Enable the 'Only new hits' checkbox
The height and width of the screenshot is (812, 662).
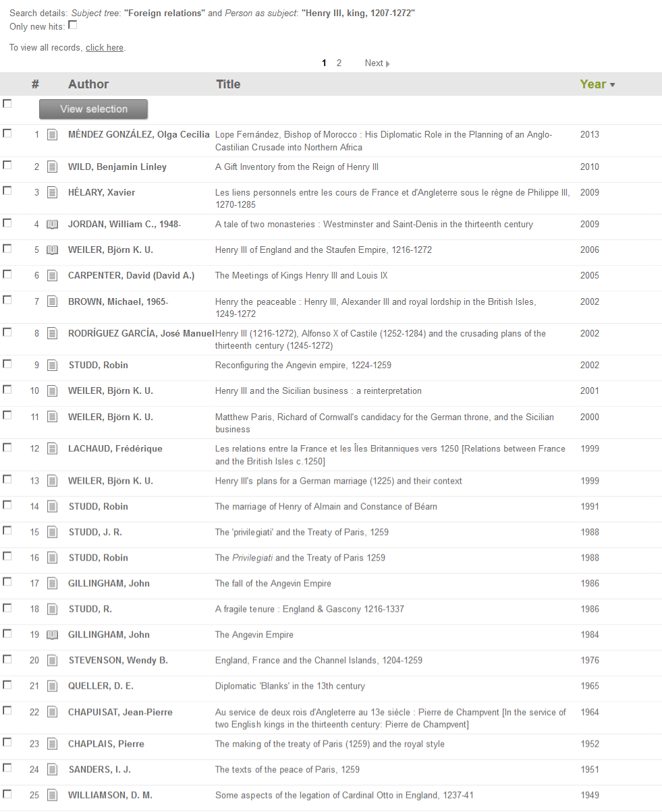tap(73, 25)
